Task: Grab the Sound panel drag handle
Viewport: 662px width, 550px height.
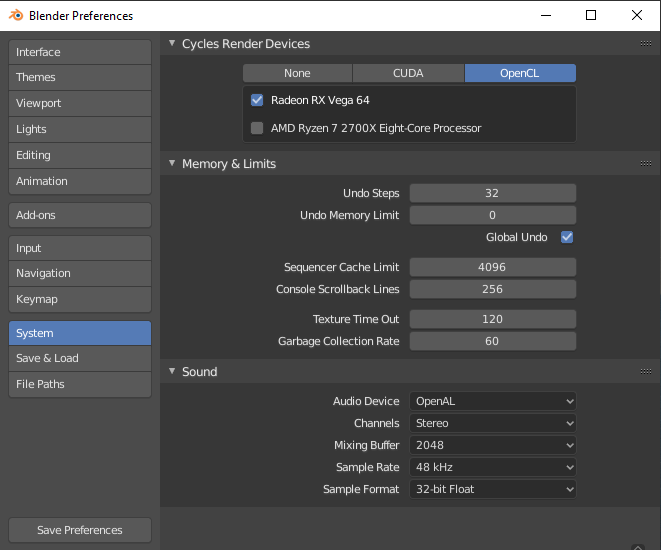Action: (x=646, y=371)
